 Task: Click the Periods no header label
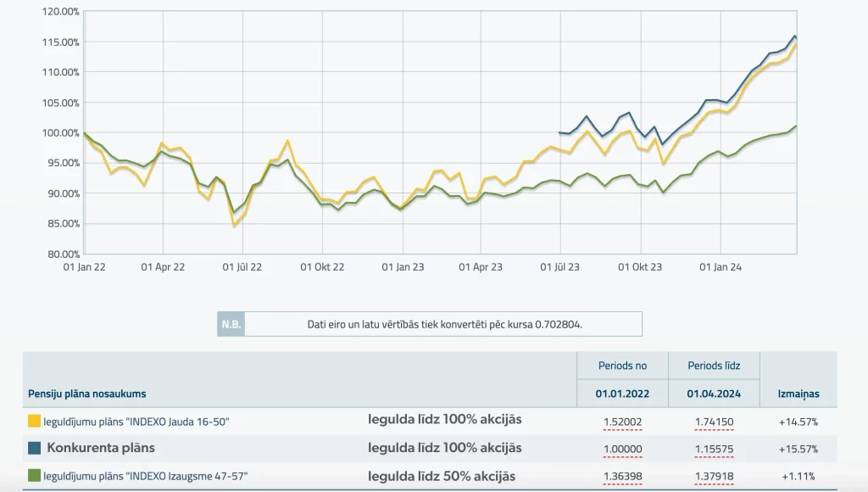point(622,366)
